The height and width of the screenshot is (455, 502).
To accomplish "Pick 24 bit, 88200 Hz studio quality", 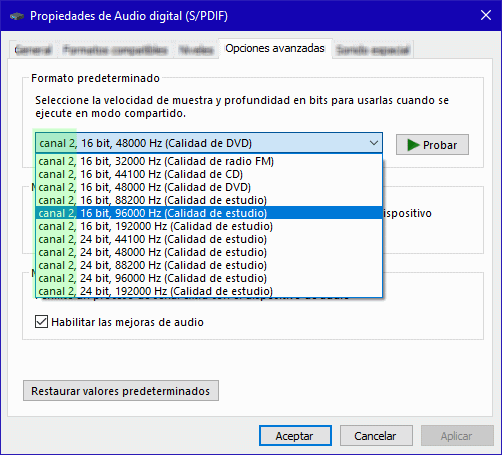I will (209, 265).
